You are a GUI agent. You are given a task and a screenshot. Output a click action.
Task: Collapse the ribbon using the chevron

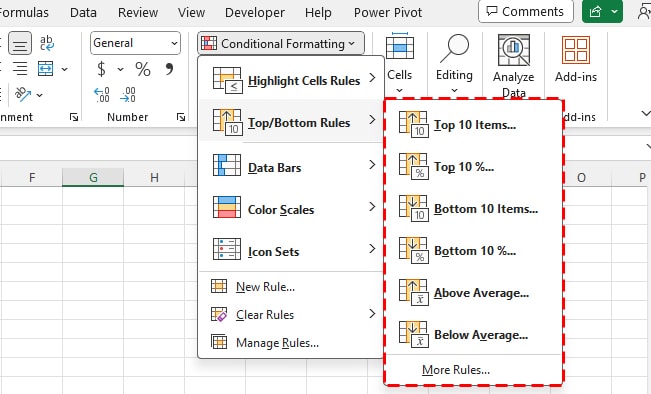[646, 113]
